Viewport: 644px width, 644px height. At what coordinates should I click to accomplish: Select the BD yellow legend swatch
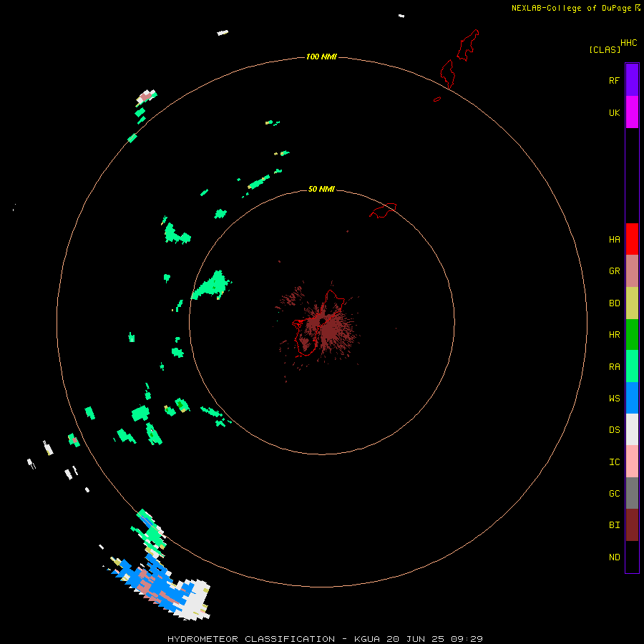[x=632, y=303]
